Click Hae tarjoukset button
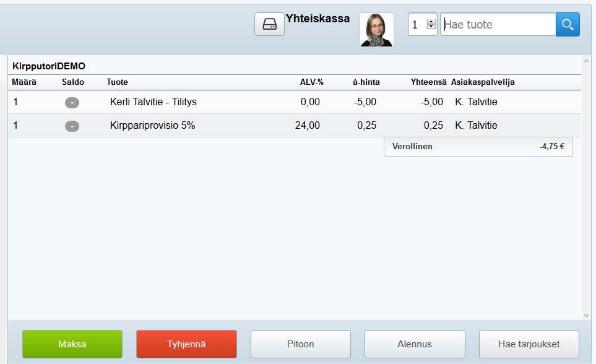Screen dimensions: 596x364 [529, 344]
